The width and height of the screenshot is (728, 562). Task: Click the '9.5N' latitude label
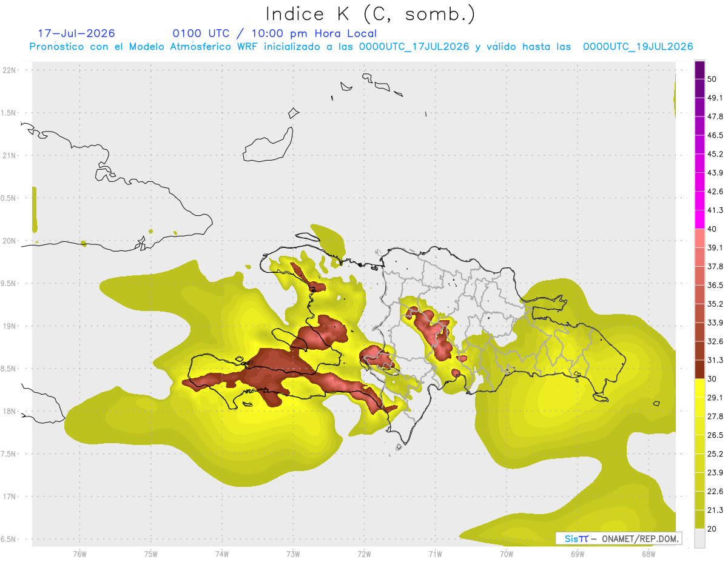point(9,283)
